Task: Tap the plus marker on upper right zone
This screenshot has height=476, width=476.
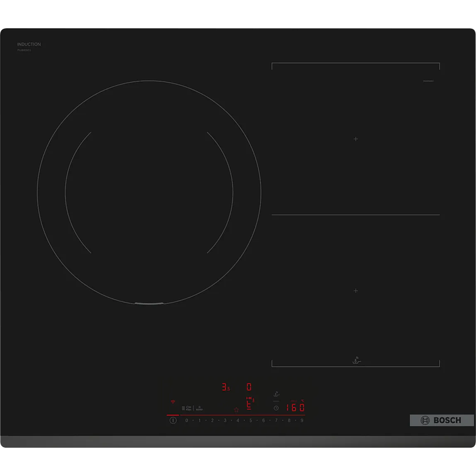Action: [x=356, y=138]
